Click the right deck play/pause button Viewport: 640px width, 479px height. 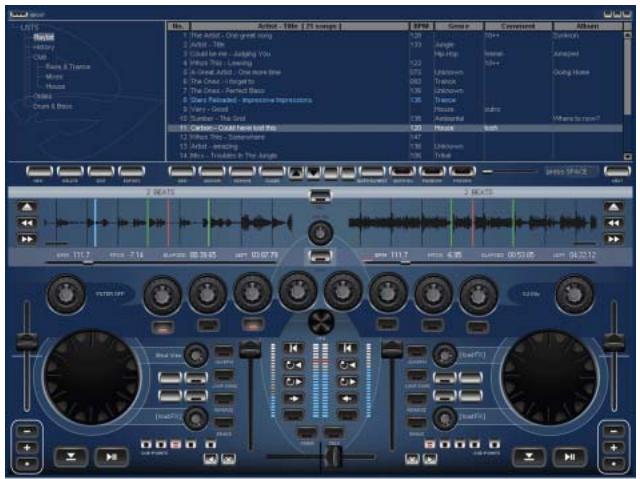[569, 457]
